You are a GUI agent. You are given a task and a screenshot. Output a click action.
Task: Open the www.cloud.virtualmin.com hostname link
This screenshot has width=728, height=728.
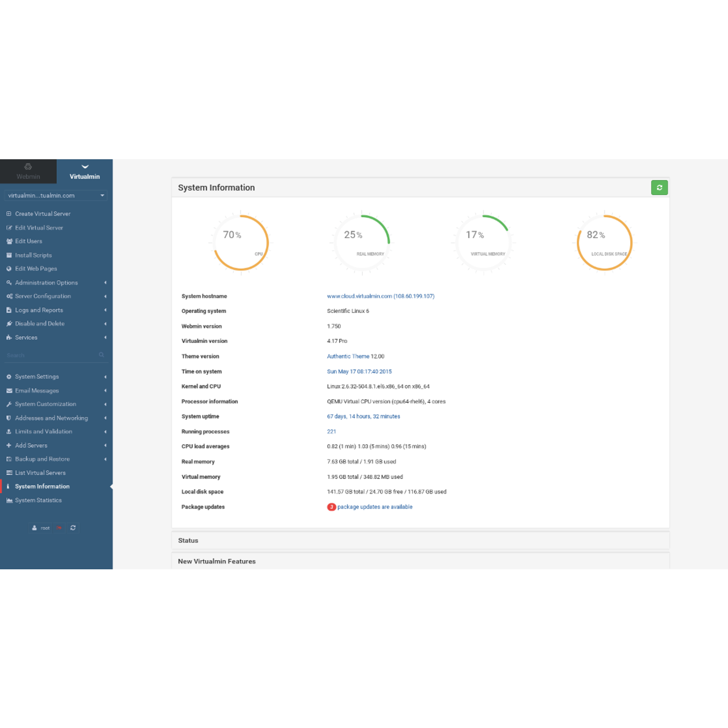(x=380, y=296)
